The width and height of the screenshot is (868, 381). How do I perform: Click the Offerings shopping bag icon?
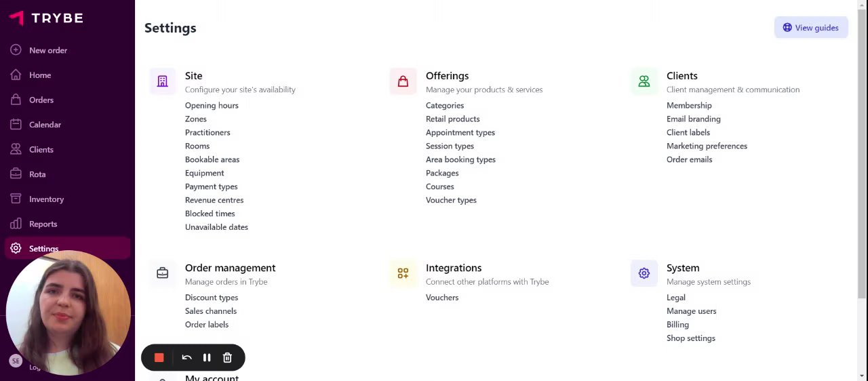point(403,81)
